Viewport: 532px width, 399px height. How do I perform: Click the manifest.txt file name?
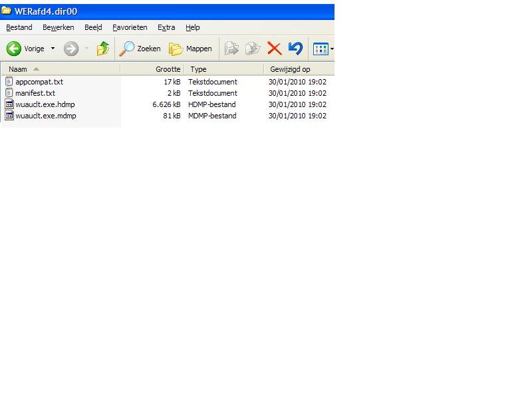pyautogui.click(x=35, y=93)
